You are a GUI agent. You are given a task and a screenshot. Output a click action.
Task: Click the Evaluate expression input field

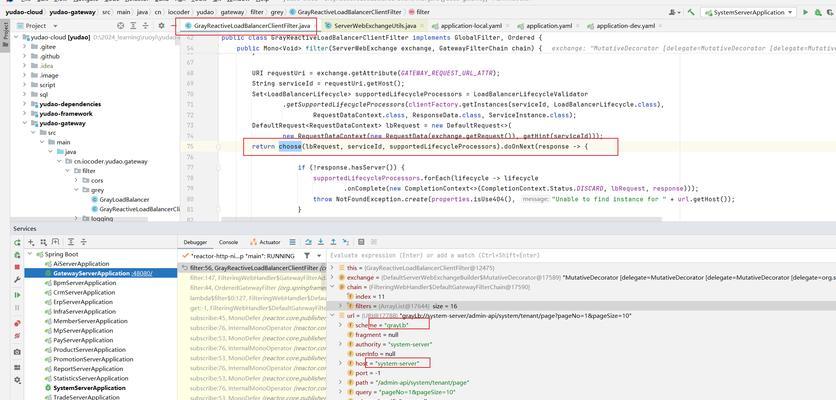point(581,256)
